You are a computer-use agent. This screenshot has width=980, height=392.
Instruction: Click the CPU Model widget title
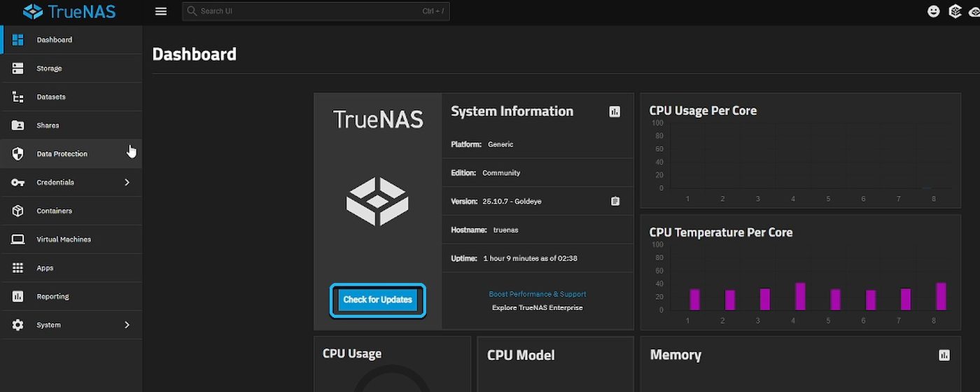(521, 356)
